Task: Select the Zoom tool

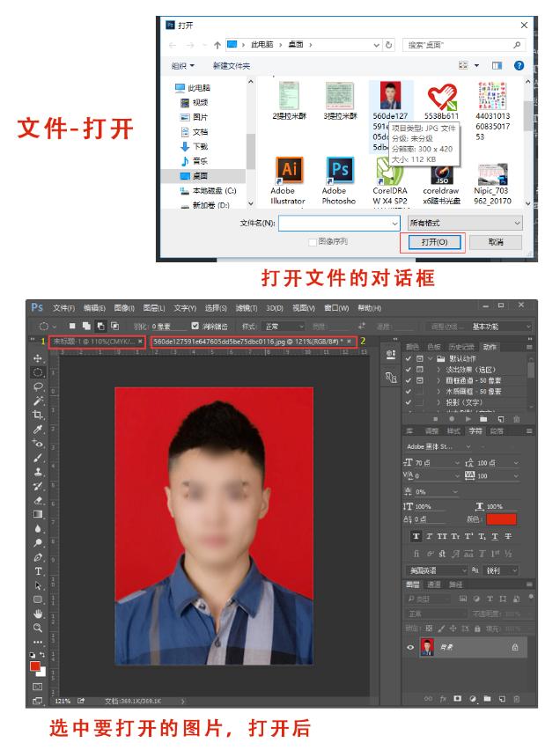Action: point(38,628)
